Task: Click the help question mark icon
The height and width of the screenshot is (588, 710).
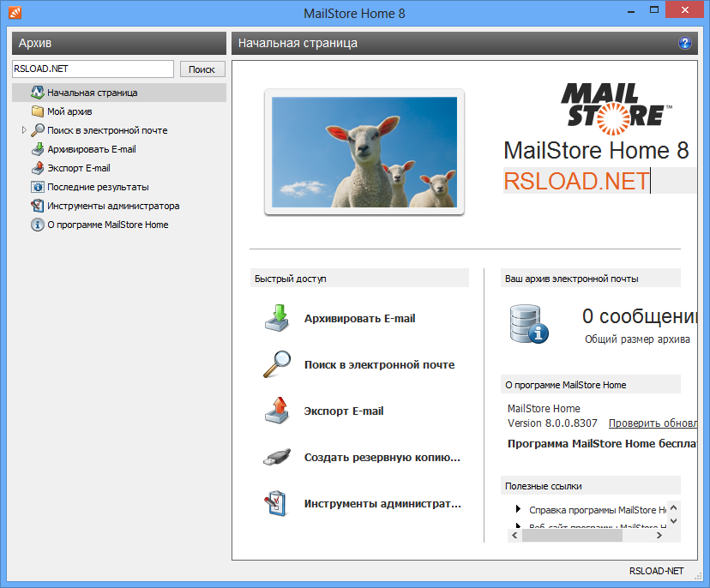Action: click(684, 43)
